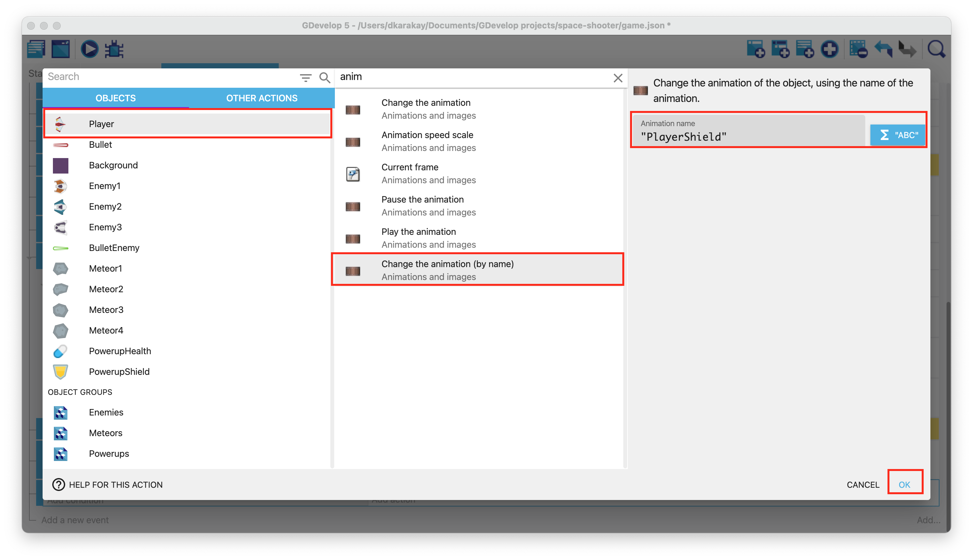Click the undo arrow in toolbar
Image resolution: width=973 pixels, height=560 pixels.
[883, 49]
